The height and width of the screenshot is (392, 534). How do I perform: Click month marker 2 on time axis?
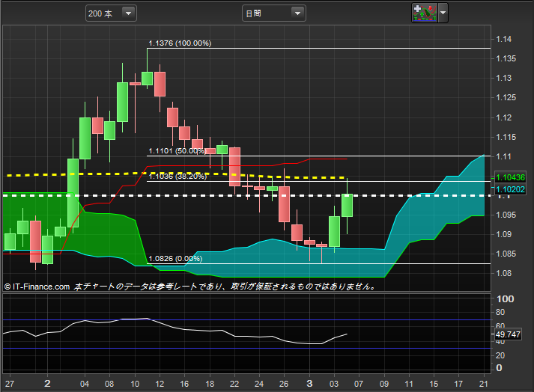47,384
